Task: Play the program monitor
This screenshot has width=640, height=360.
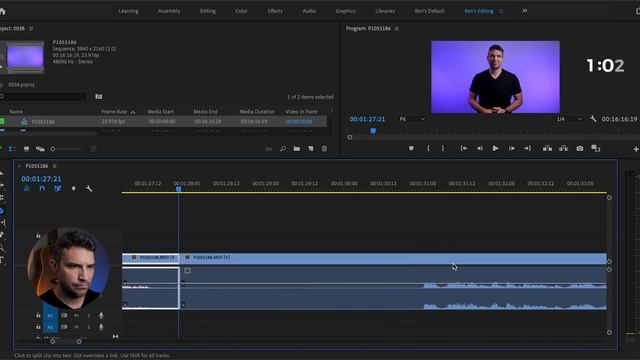Action: [495, 149]
